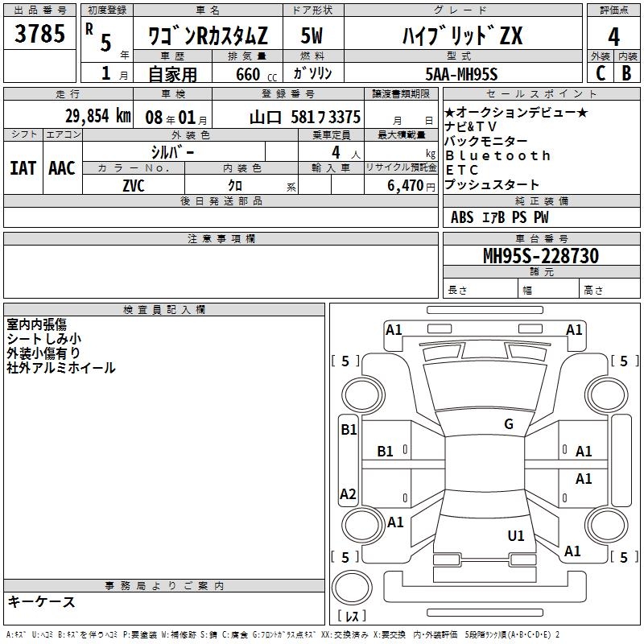Click the セールスポイント section header
644x644 pixels.
[541, 93]
